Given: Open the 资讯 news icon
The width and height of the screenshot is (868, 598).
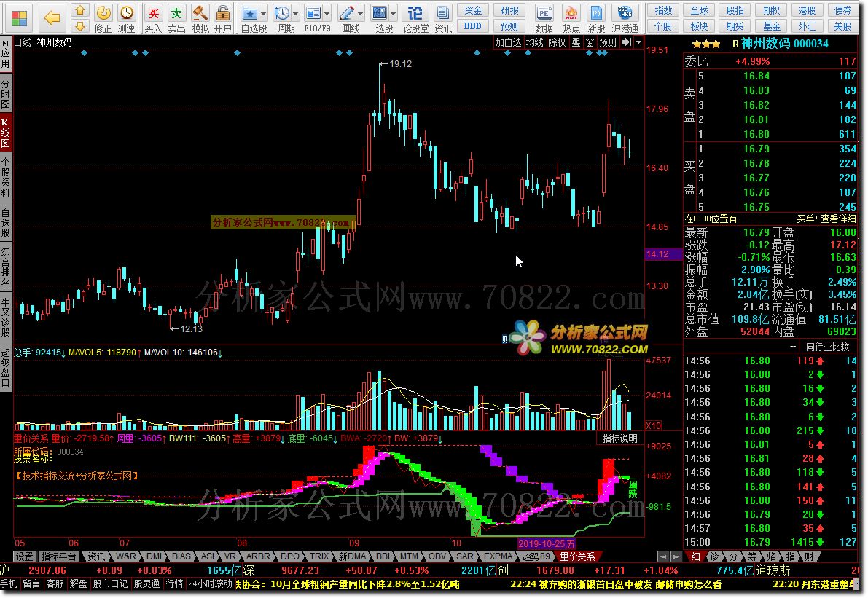Looking at the screenshot, I should 443,13.
